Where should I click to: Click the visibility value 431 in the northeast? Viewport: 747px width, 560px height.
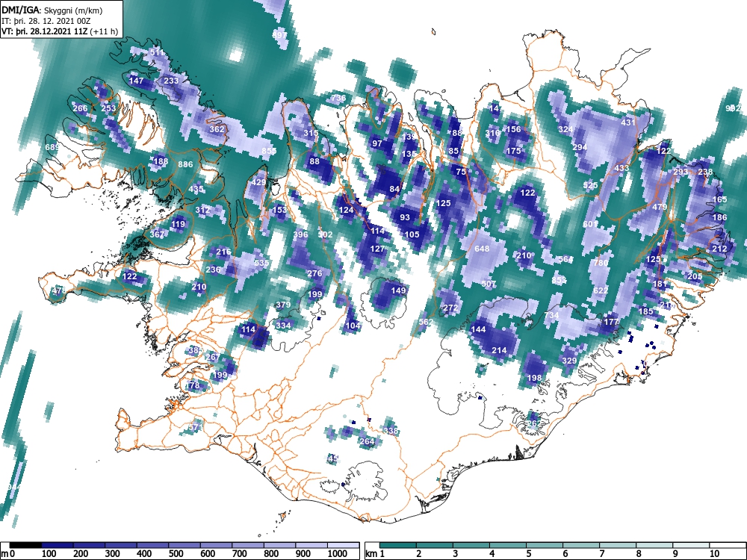tap(628, 122)
